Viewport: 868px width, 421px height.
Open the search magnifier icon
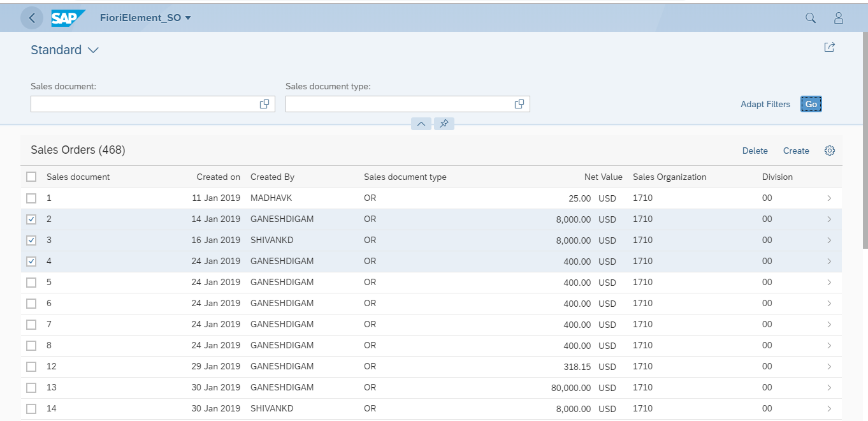coord(811,18)
